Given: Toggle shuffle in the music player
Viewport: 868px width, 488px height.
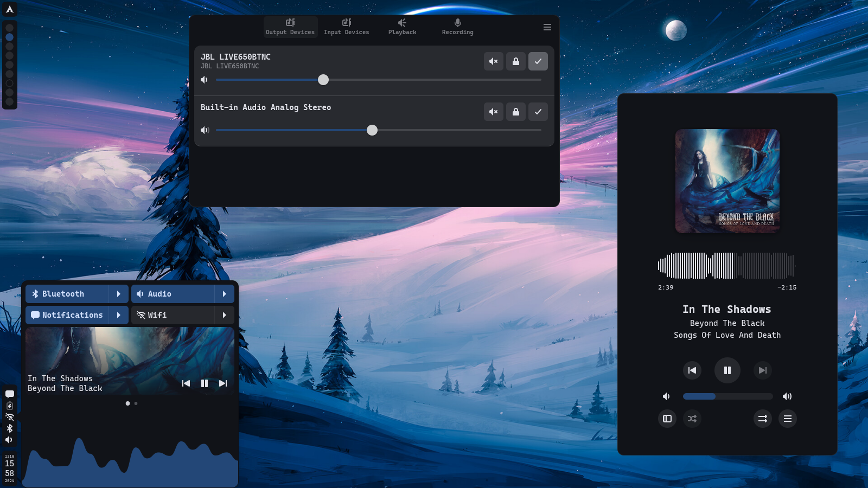Looking at the screenshot, I should 692,419.
